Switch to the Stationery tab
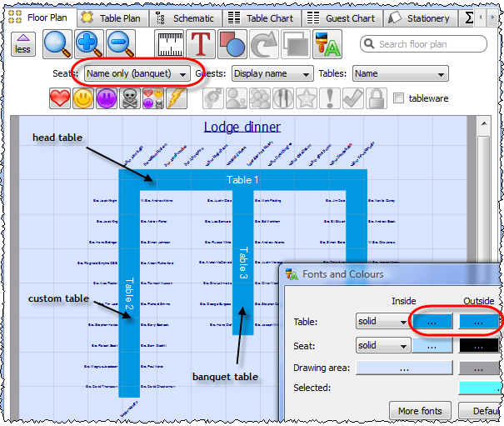 pyautogui.click(x=421, y=18)
